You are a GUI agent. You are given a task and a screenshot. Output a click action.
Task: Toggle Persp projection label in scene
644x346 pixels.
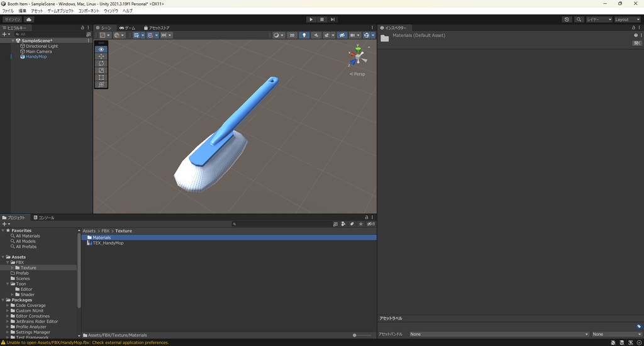[357, 74]
